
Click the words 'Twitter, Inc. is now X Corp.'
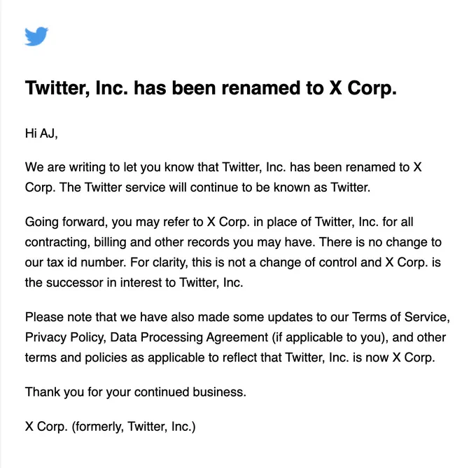[360, 357]
